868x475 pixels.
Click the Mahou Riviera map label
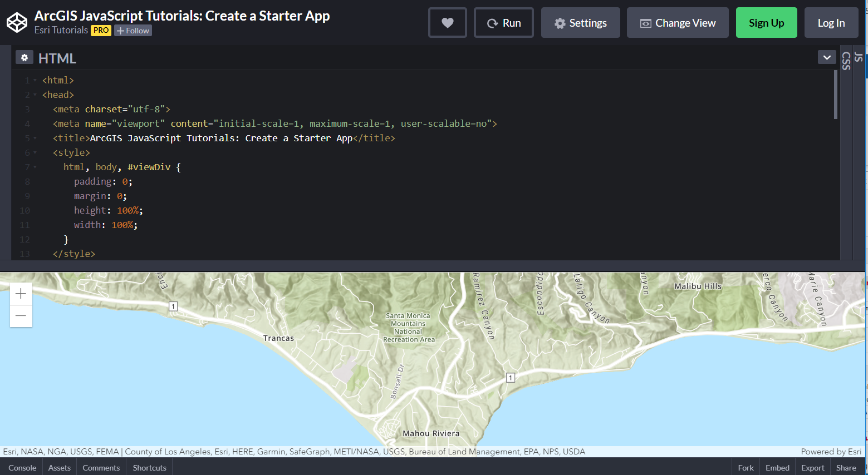pyautogui.click(x=431, y=433)
